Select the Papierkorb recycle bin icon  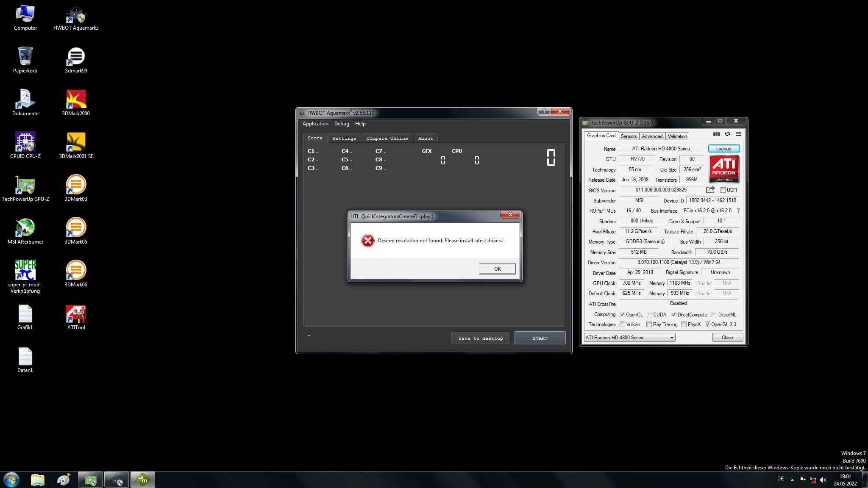25,60
